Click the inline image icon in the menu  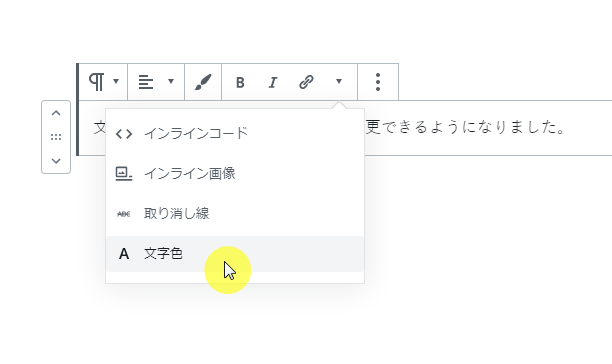[124, 174]
